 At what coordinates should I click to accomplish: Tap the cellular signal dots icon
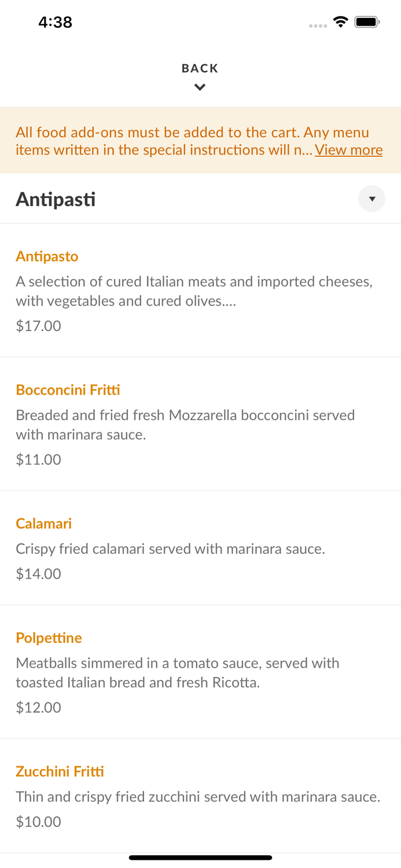click(x=318, y=25)
